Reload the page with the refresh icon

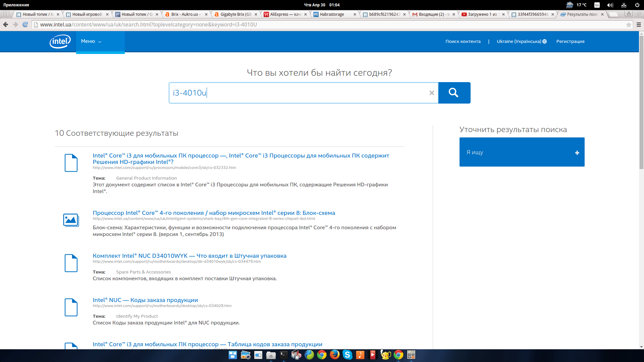tap(25, 24)
